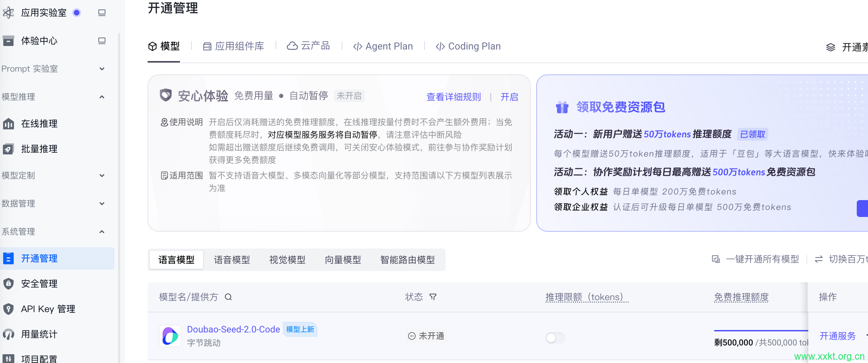
Task: Click the code icon of Coding Plan
Action: tap(440, 46)
